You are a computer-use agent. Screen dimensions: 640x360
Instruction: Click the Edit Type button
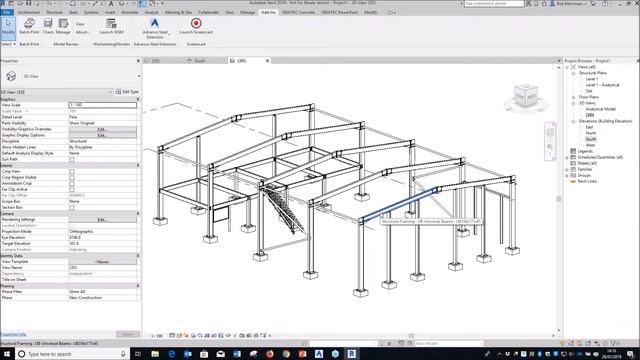click(127, 92)
